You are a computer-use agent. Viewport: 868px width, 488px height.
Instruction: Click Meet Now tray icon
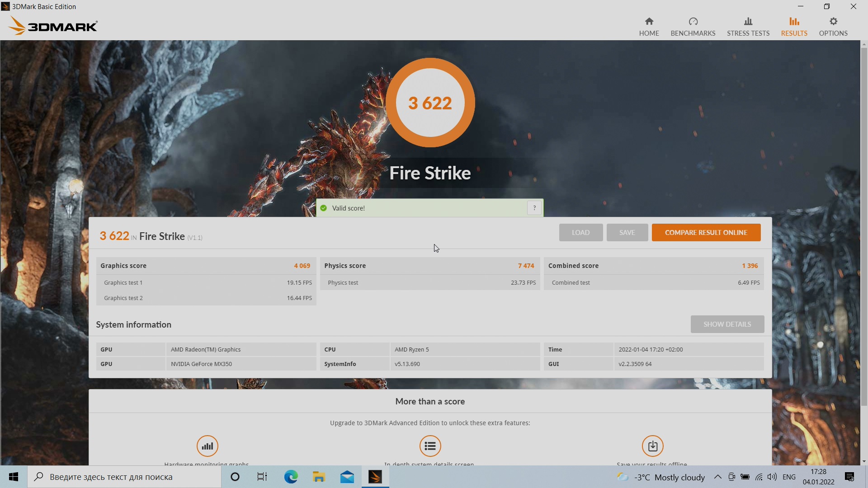[x=731, y=477]
